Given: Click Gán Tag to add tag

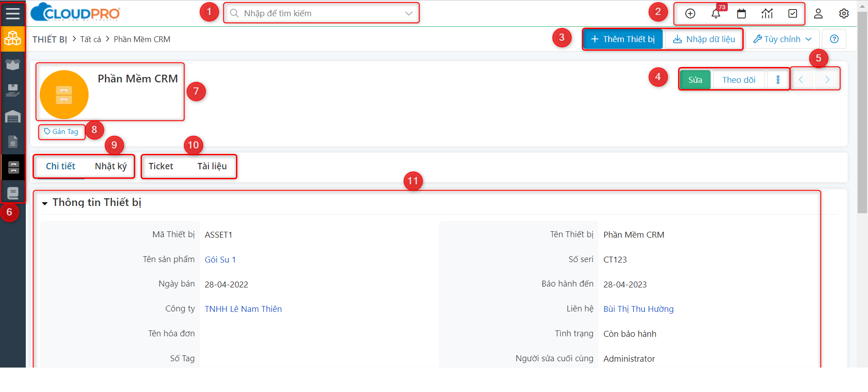Looking at the screenshot, I should click(61, 132).
